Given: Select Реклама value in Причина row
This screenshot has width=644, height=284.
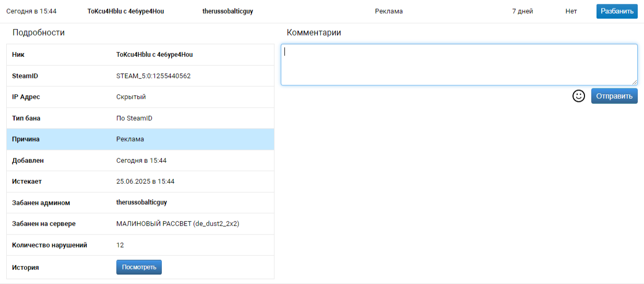Looking at the screenshot, I should click(x=130, y=139).
